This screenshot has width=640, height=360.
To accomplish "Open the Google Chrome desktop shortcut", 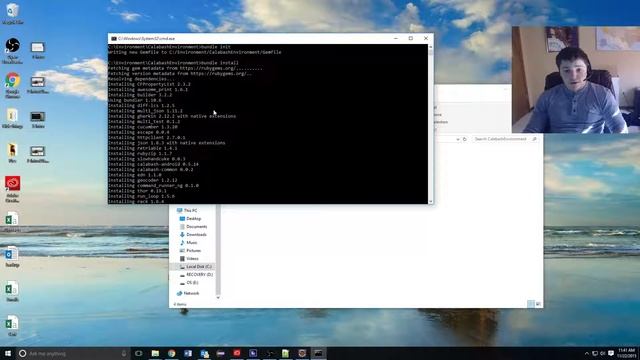I will tap(12, 85).
